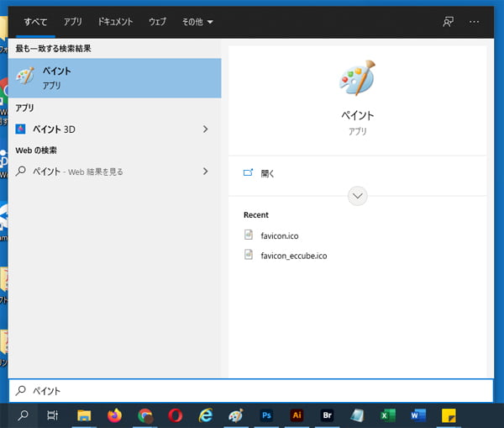Launch Excel from the taskbar

click(387, 415)
